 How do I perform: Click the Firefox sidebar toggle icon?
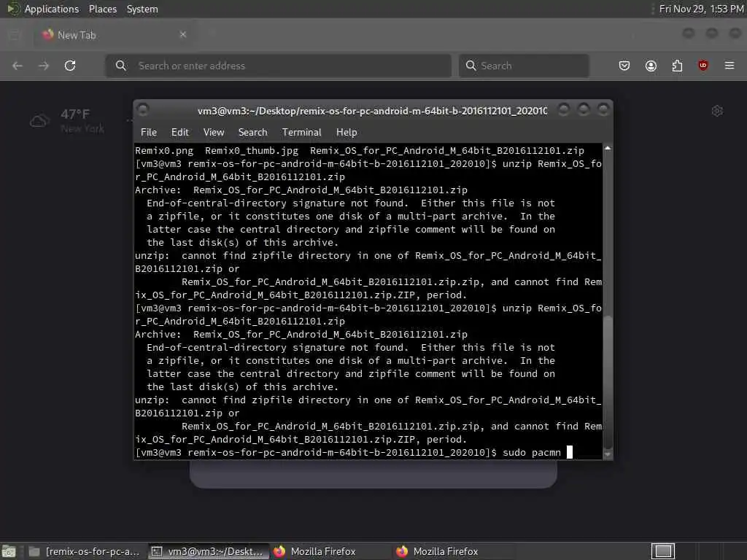15,34
